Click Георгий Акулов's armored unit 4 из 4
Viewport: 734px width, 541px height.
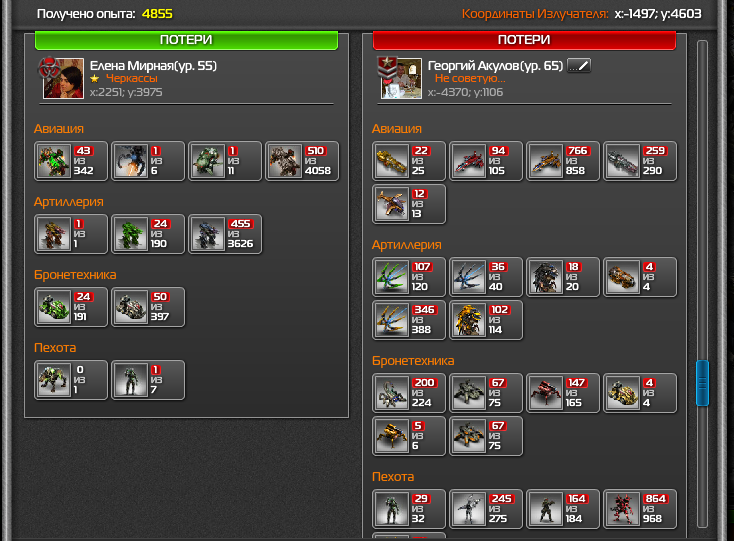click(640, 393)
